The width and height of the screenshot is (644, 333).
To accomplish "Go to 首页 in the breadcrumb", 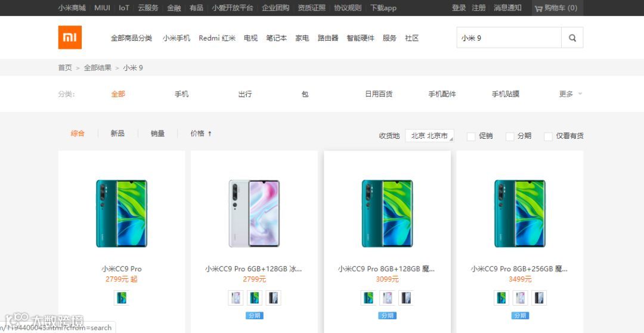I will [x=65, y=68].
